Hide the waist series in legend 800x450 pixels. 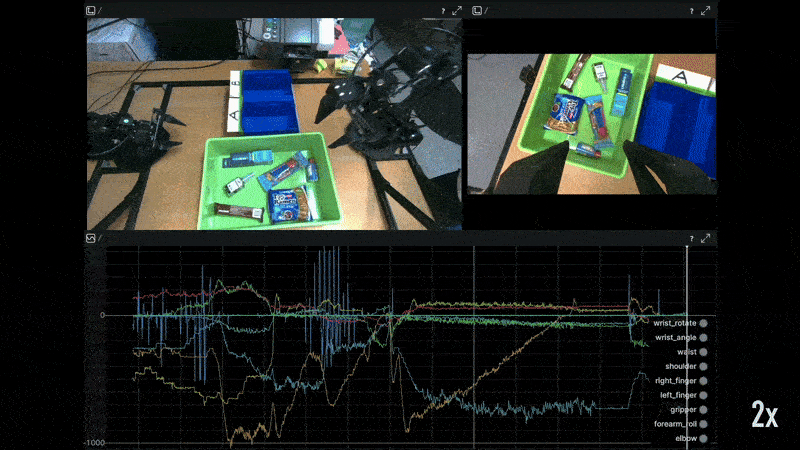tap(704, 352)
